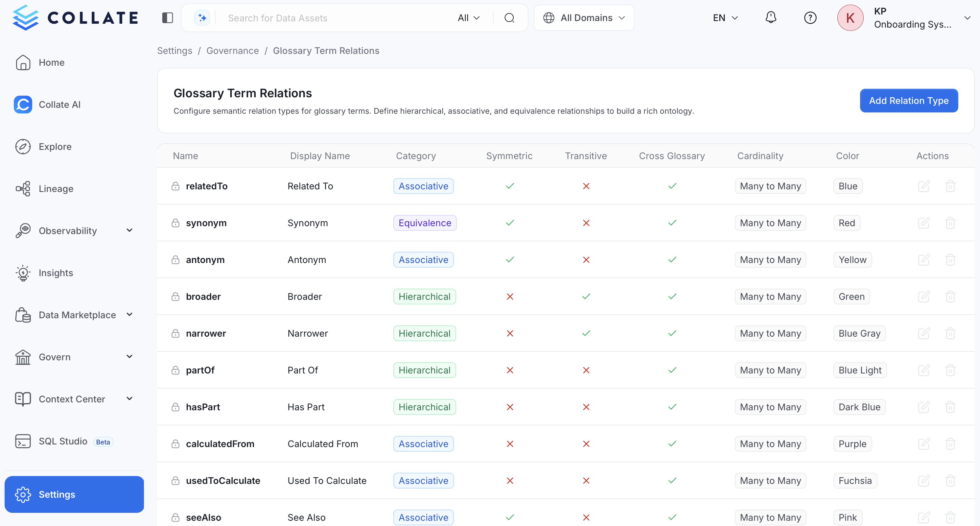Edit the broader relation
This screenshot has width=980, height=526.
click(924, 297)
